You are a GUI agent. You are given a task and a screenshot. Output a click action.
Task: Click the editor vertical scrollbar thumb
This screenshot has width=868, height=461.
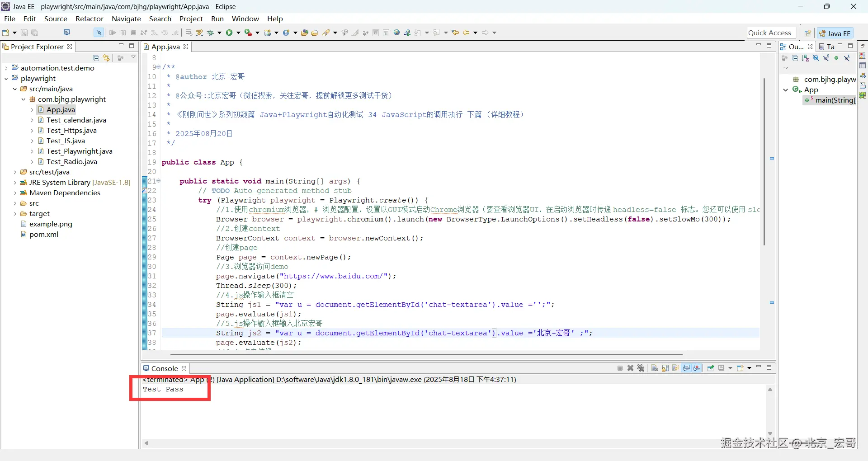[x=764, y=162]
